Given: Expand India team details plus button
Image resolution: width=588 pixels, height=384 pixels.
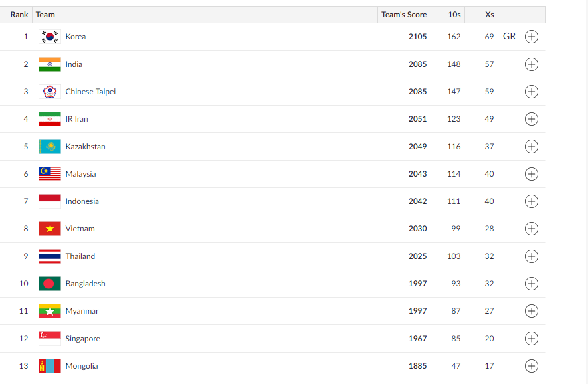Looking at the screenshot, I should pos(531,64).
